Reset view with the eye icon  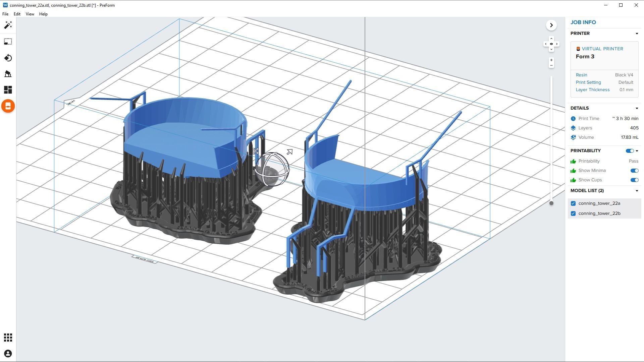[x=551, y=44]
